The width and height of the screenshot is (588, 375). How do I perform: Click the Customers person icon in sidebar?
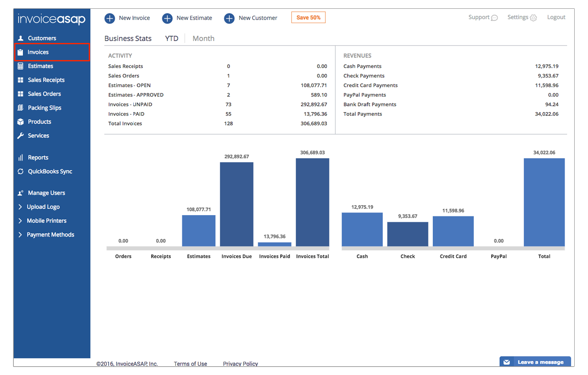pyautogui.click(x=20, y=38)
